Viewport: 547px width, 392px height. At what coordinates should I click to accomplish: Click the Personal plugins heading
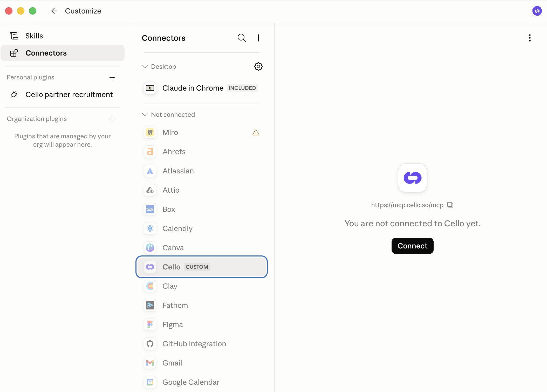(x=31, y=77)
